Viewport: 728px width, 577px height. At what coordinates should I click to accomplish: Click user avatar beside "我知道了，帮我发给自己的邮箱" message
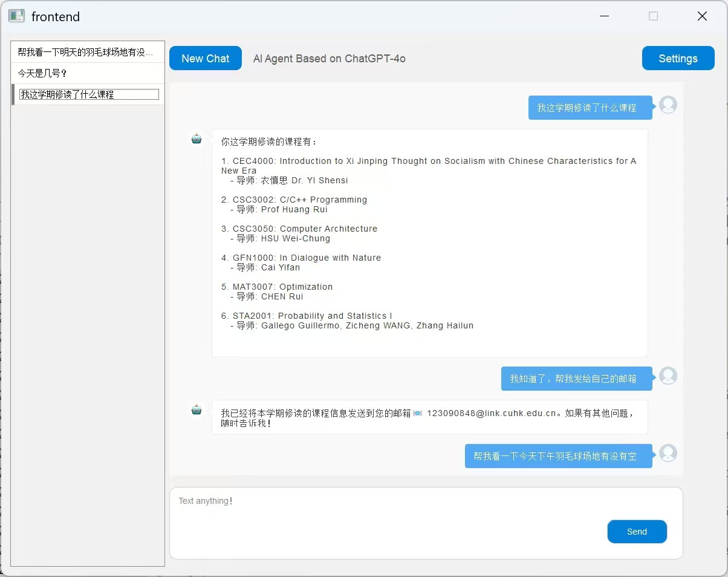[668, 376]
